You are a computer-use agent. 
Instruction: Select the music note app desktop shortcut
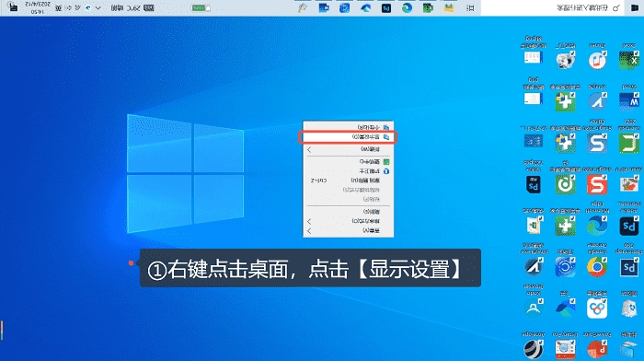(597, 61)
